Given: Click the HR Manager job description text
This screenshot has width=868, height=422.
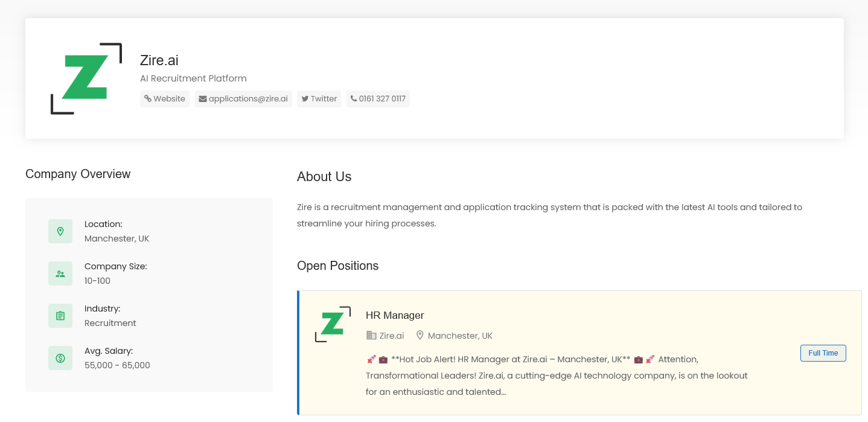Looking at the screenshot, I should 555,376.
